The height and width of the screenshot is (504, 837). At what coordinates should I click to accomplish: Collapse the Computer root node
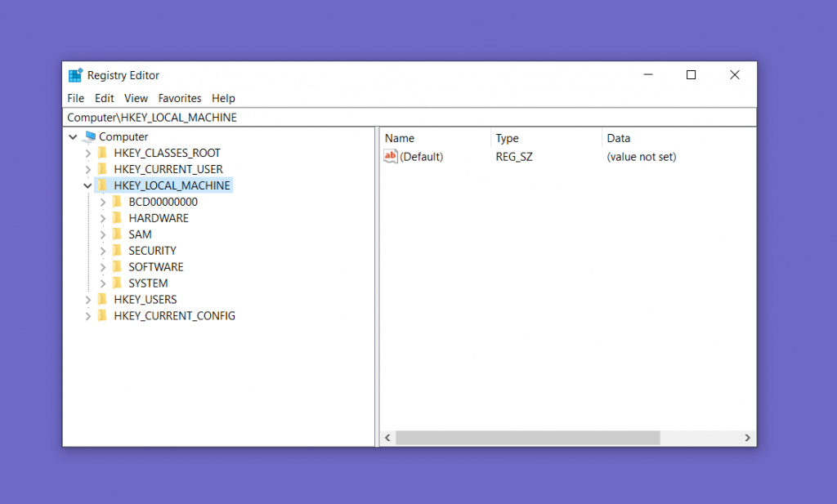73,137
